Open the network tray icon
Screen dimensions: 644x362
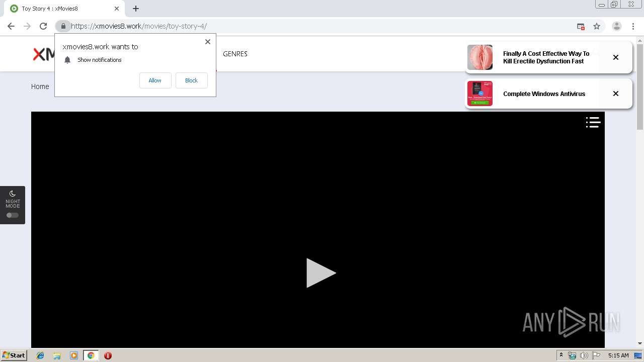click(x=572, y=355)
